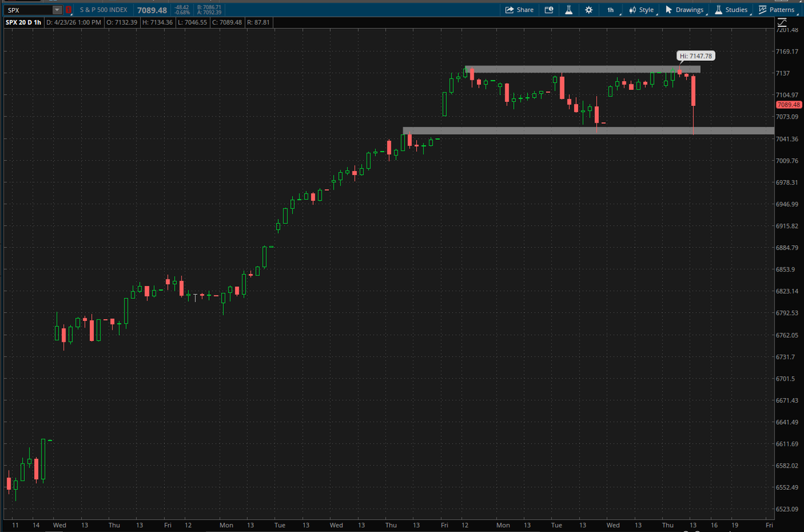Select the upper gray resistance zone rectangle
The image size is (804, 532).
582,69
